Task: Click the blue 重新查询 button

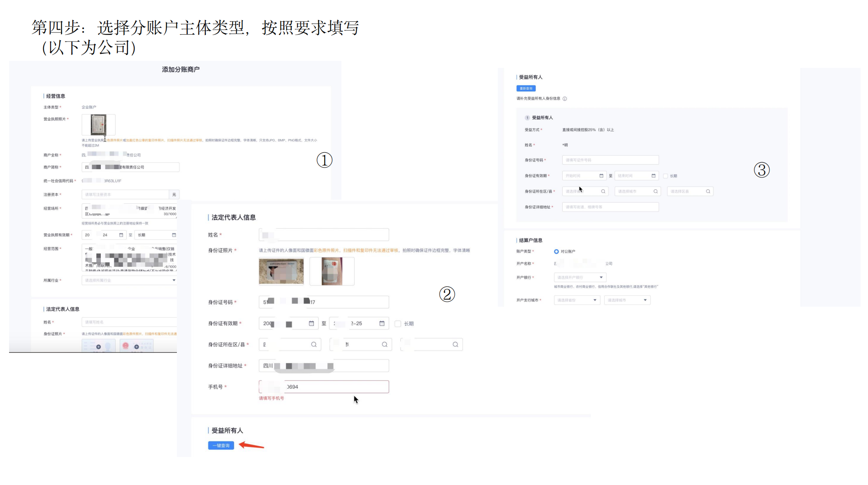Action: coord(526,89)
